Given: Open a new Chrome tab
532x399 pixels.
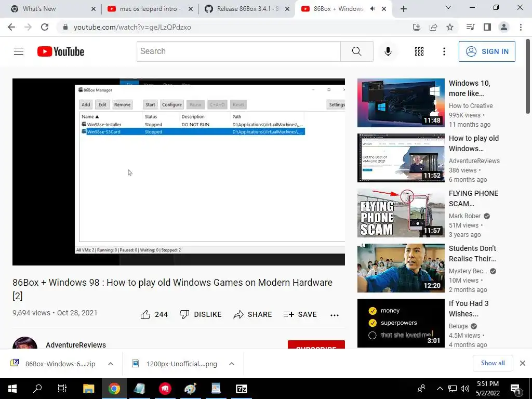Looking at the screenshot, I should coord(403,9).
